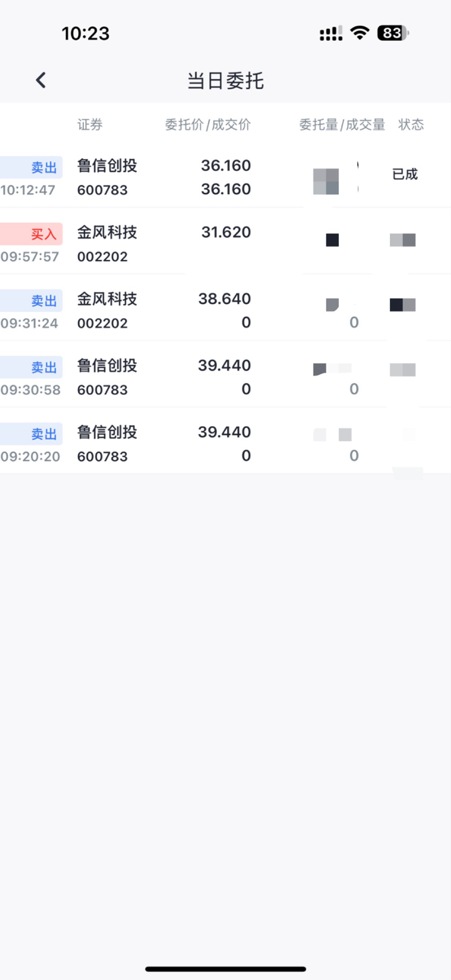This screenshot has width=451, height=980.
Task: Tap the 委托价/成交价 column header
Action: 207,124
